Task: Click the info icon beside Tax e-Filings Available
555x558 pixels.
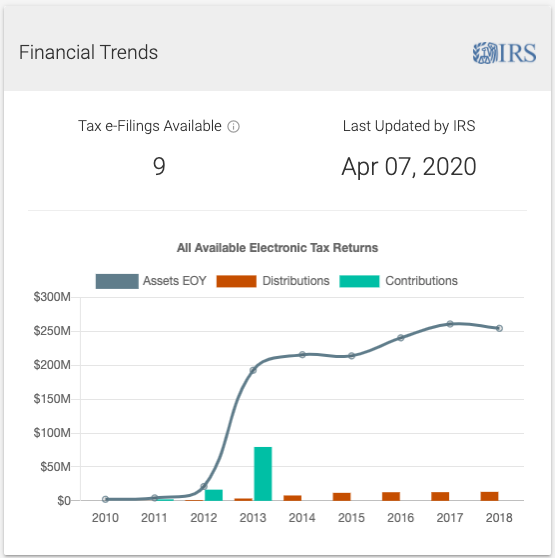Action: click(x=233, y=127)
